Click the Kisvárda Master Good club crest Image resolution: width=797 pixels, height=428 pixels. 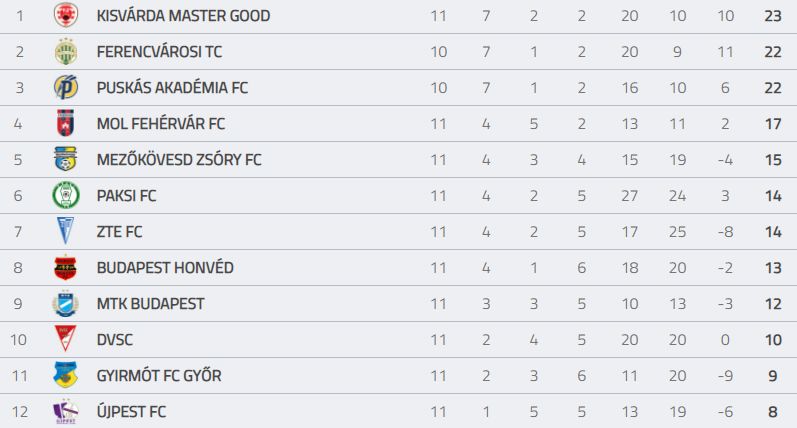pyautogui.click(x=66, y=15)
